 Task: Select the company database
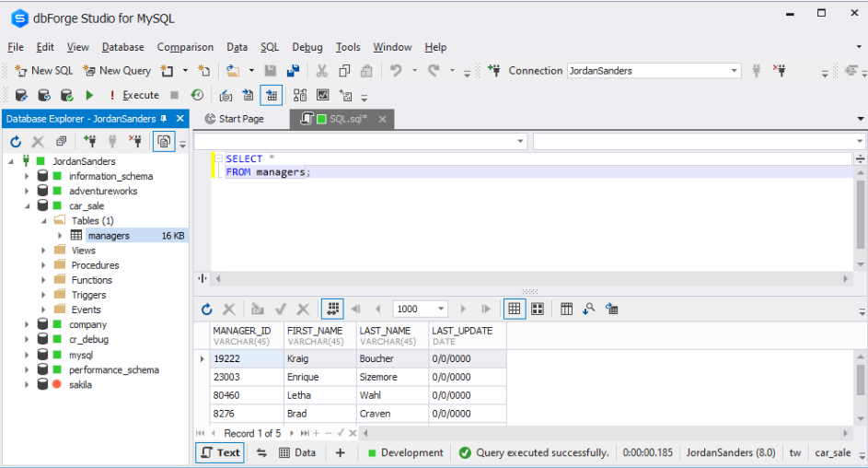[87, 324]
